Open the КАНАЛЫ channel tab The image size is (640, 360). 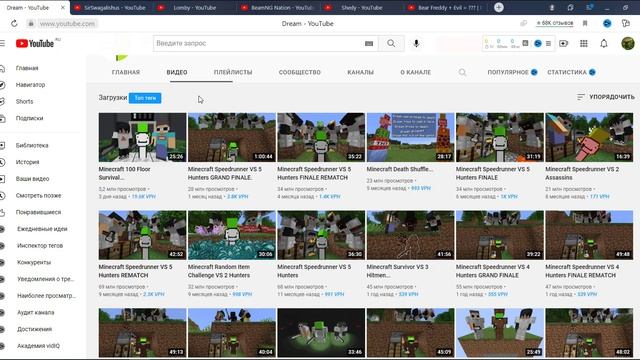360,72
